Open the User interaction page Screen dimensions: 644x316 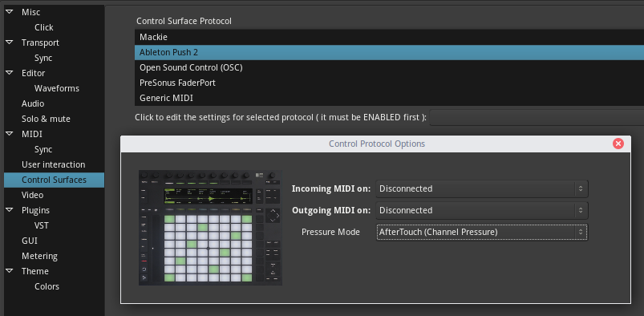pos(54,164)
